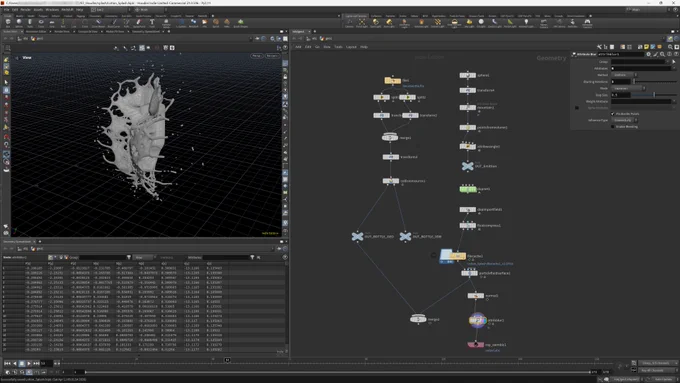Add a Camera from the lights shelf
The width and height of the screenshot is (680, 383).
[350, 23]
